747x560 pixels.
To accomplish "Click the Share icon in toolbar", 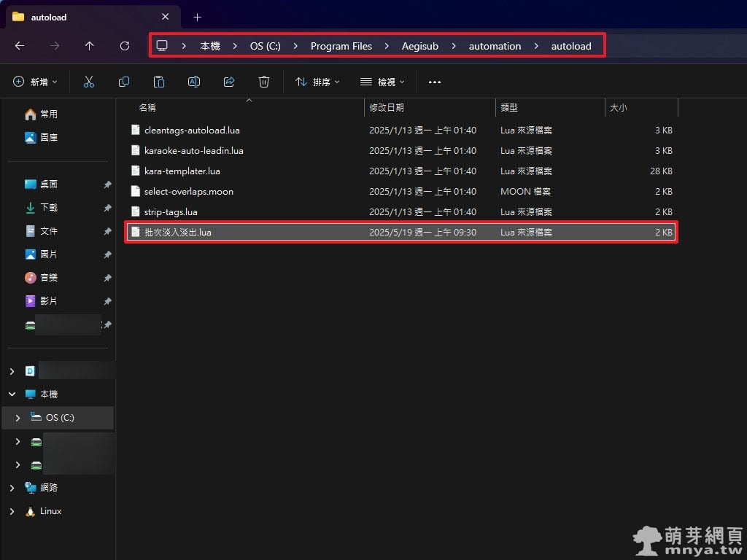I will coord(229,82).
